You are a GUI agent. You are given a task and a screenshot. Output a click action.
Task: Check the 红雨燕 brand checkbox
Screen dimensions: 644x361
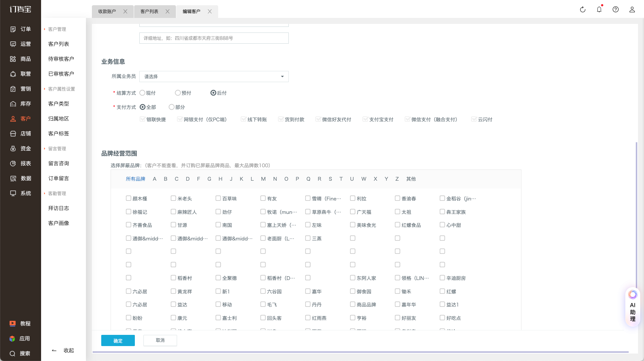point(308,318)
